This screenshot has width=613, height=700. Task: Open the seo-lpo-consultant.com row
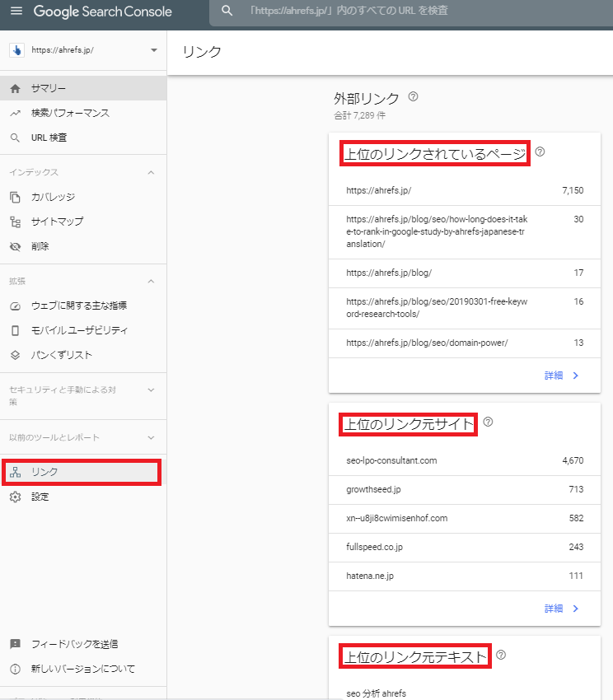[x=465, y=460]
